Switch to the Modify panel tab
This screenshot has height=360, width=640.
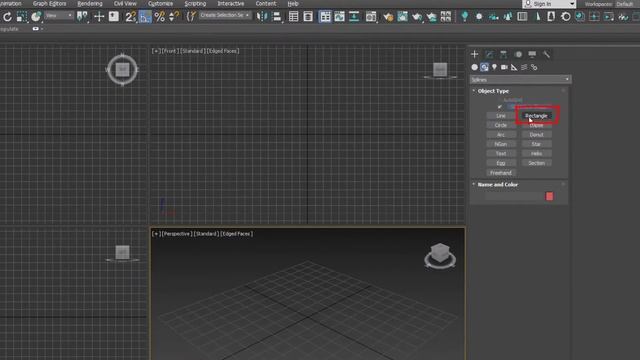pos(489,54)
